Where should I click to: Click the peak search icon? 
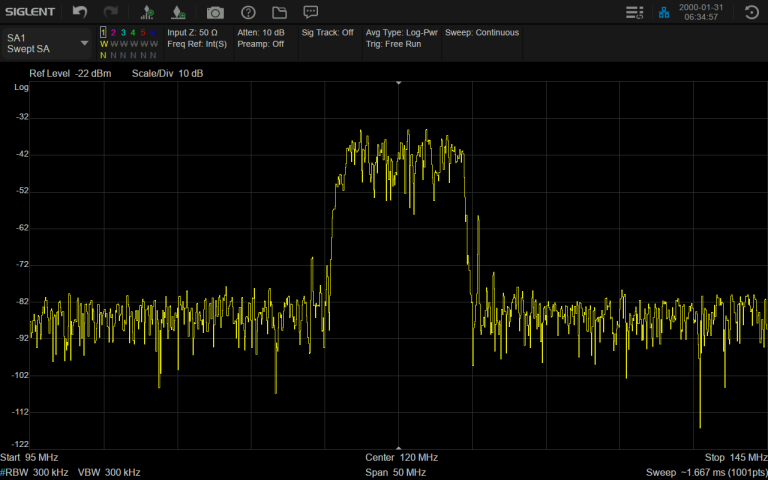tap(147, 12)
